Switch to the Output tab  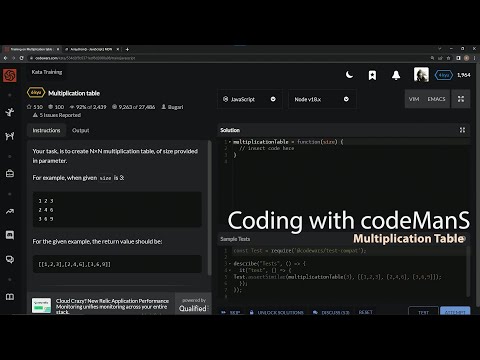pyautogui.click(x=81, y=130)
